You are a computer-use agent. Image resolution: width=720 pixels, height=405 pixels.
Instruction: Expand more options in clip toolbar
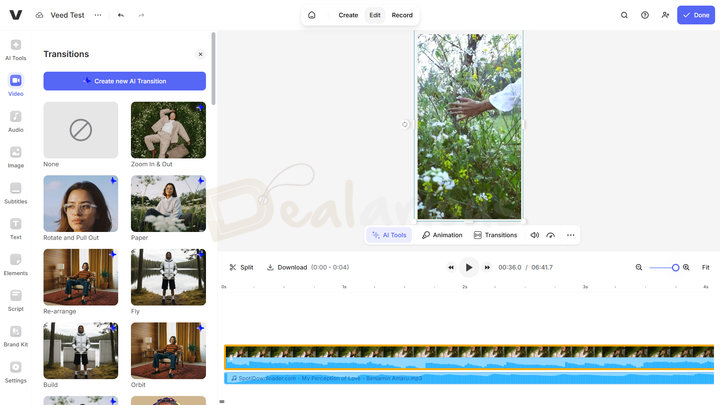tap(571, 235)
